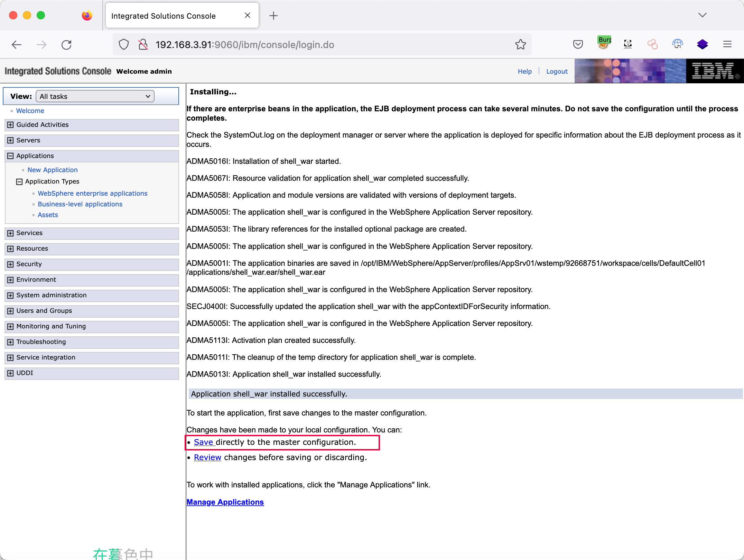This screenshot has width=744, height=560.
Task: Click Logout in the console header
Action: coord(557,71)
